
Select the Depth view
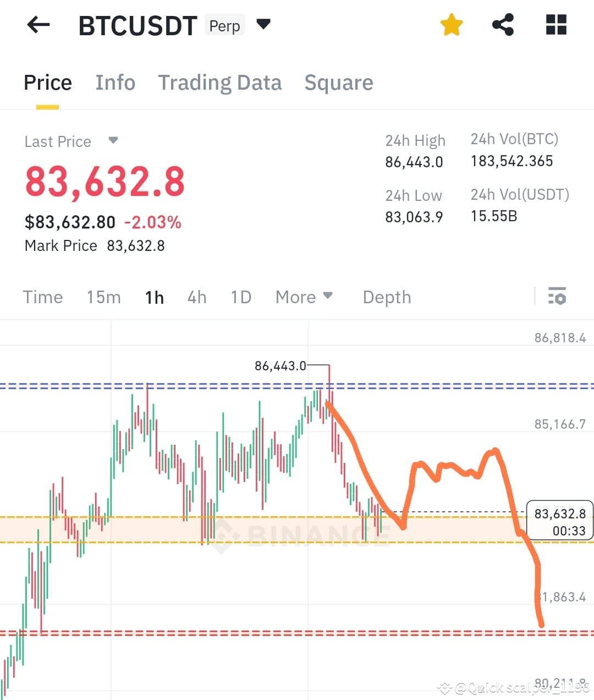point(387,297)
